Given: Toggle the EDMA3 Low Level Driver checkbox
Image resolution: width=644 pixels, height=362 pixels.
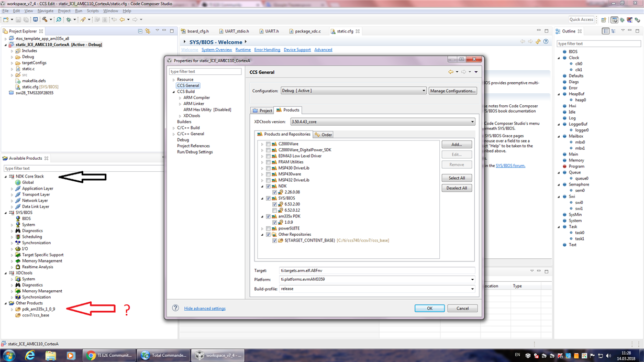Looking at the screenshot, I should [x=269, y=156].
